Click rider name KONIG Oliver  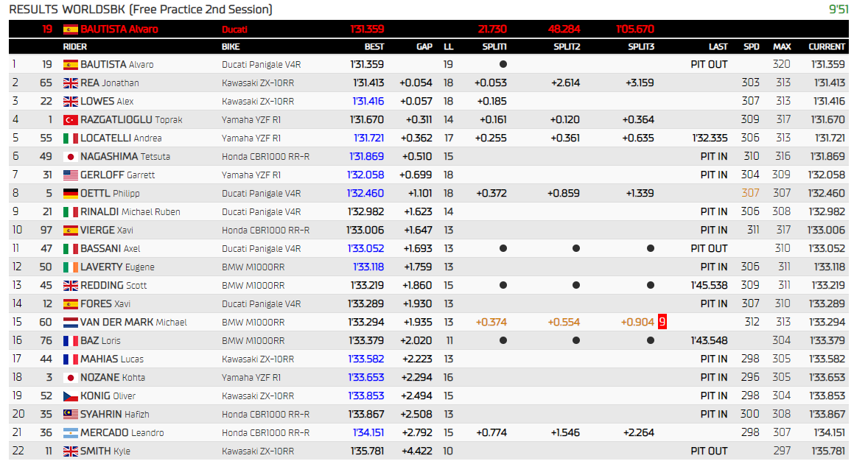tap(108, 396)
